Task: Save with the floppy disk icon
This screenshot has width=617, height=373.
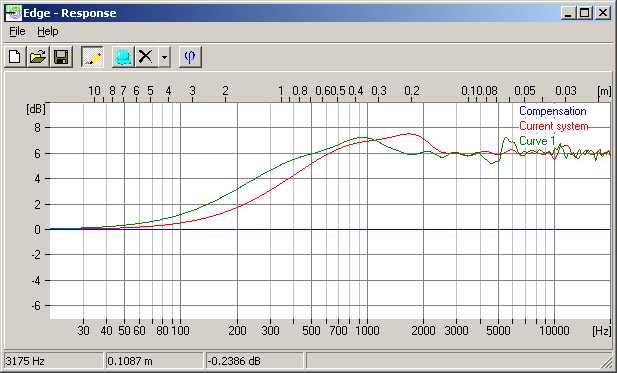Action: click(61, 57)
